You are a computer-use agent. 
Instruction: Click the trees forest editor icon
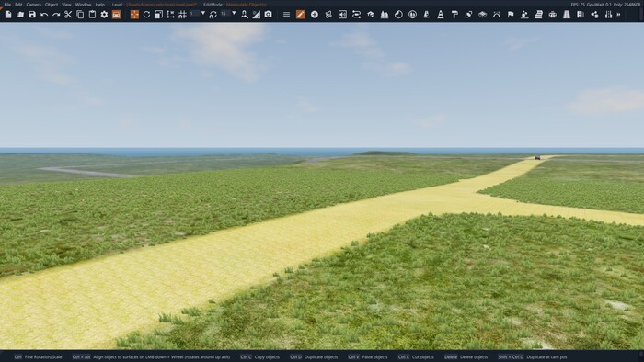(x=385, y=15)
